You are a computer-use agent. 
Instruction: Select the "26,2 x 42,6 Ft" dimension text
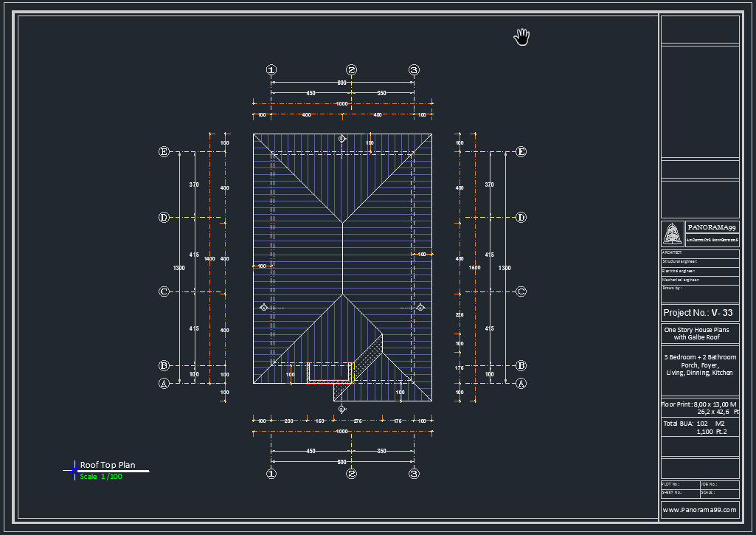718,412
